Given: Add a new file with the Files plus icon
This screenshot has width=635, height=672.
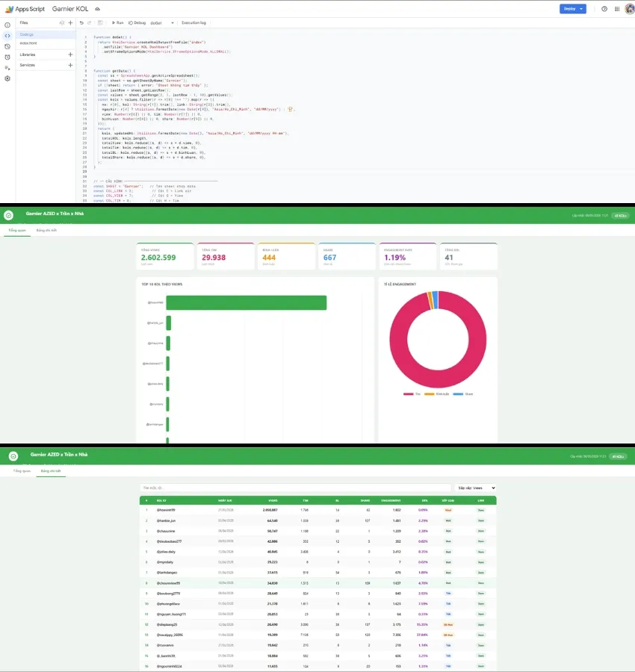Looking at the screenshot, I should tap(70, 22).
